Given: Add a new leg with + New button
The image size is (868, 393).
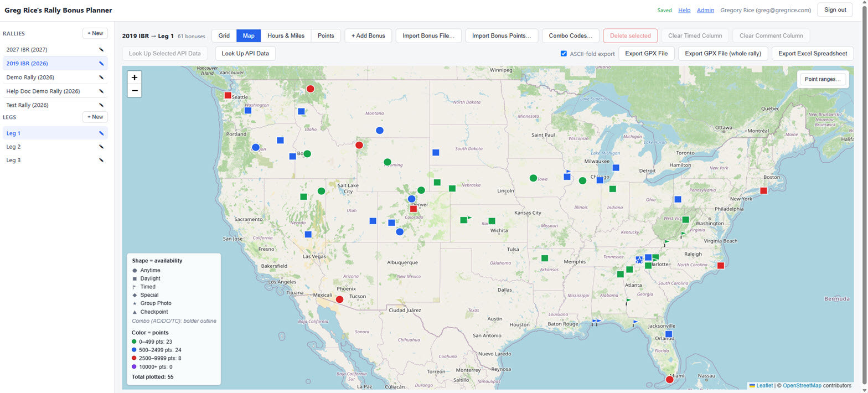Looking at the screenshot, I should [x=95, y=117].
